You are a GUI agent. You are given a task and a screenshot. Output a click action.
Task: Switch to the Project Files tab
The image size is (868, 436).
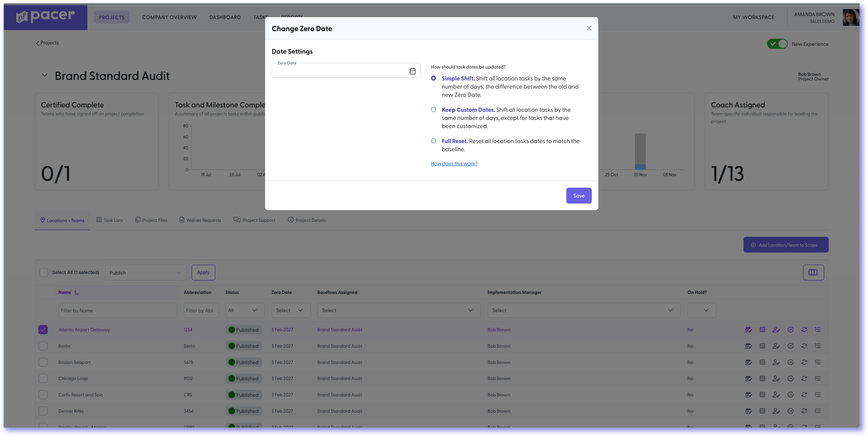[x=151, y=220]
